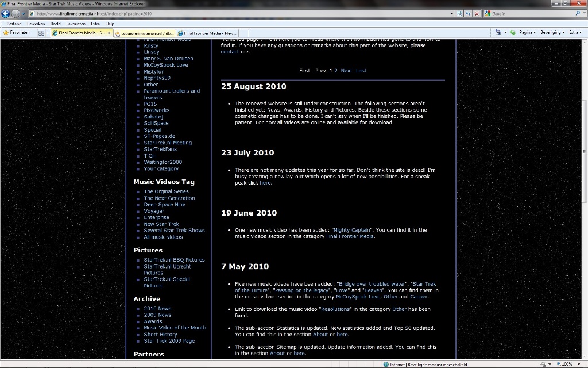The width and height of the screenshot is (588, 368).
Task: Open Paramount trailers and teasers category
Action: point(172,94)
